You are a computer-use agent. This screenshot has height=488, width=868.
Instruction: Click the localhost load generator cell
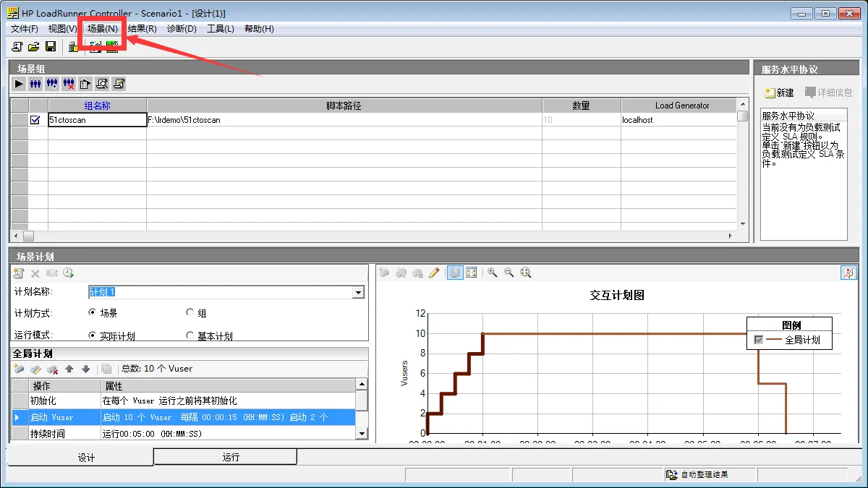678,120
